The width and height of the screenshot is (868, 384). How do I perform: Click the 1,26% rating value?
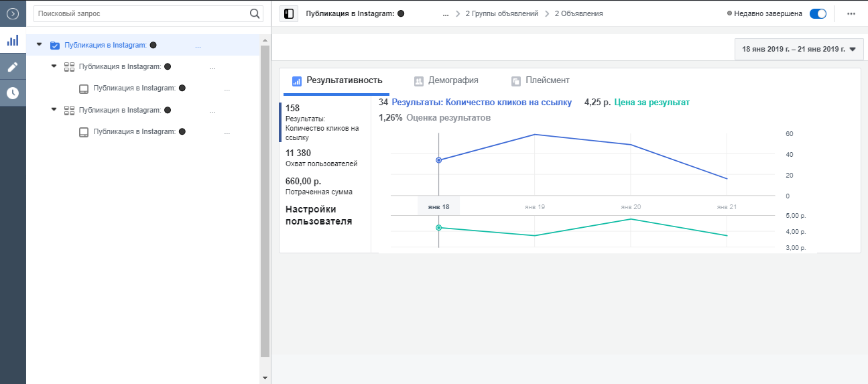391,118
